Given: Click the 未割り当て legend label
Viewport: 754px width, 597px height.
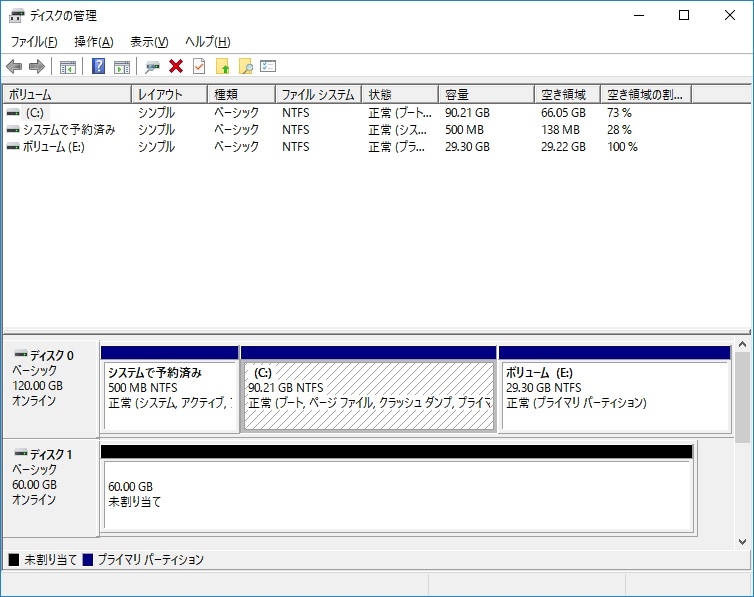Looking at the screenshot, I should pyautogui.click(x=50, y=560).
